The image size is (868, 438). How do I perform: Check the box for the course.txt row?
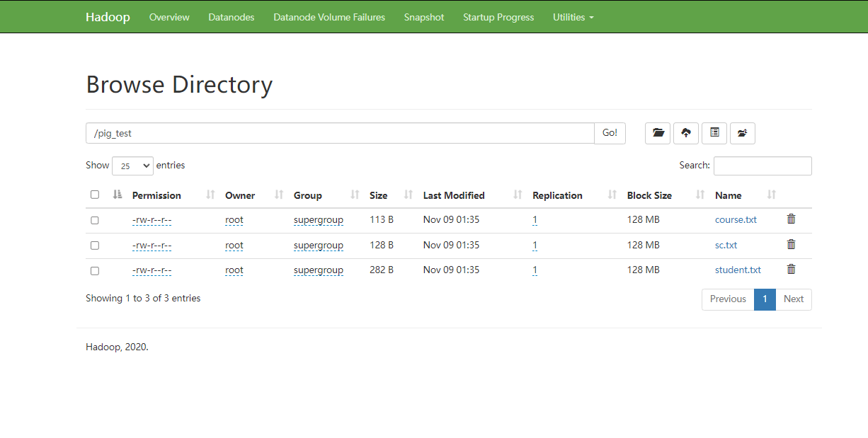pos(95,220)
